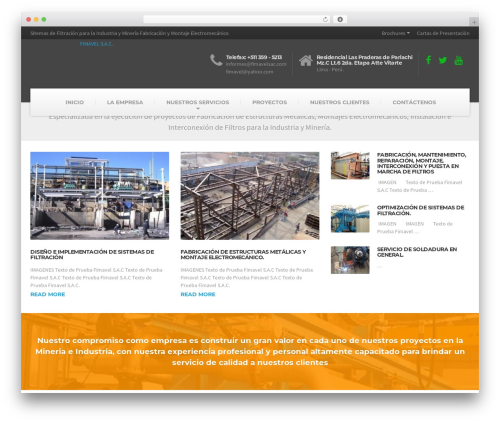
Task: Click the Nuestro compromiso como empresa banner text
Action: (x=250, y=351)
